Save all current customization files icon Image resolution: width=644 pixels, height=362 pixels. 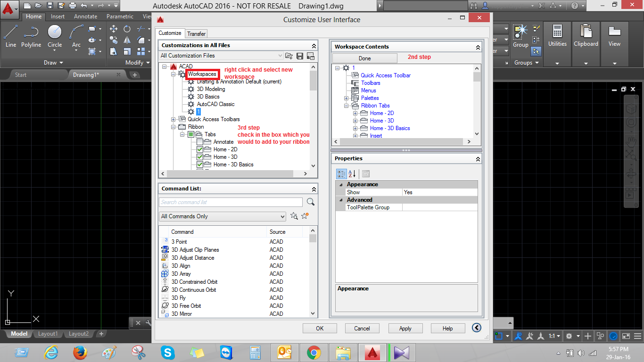(300, 56)
